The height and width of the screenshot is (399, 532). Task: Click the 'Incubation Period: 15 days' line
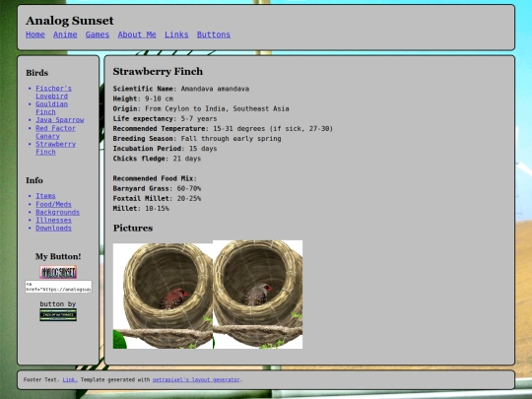point(165,149)
